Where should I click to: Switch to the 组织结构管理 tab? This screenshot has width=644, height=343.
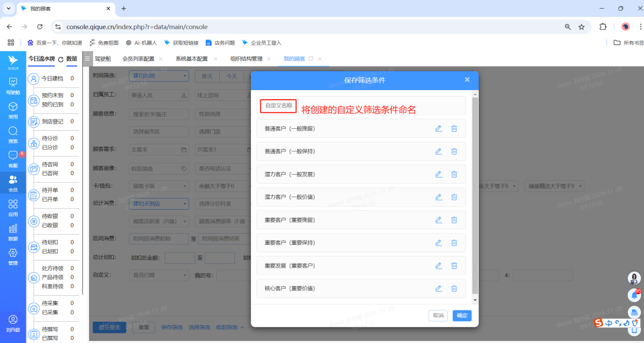(246, 59)
